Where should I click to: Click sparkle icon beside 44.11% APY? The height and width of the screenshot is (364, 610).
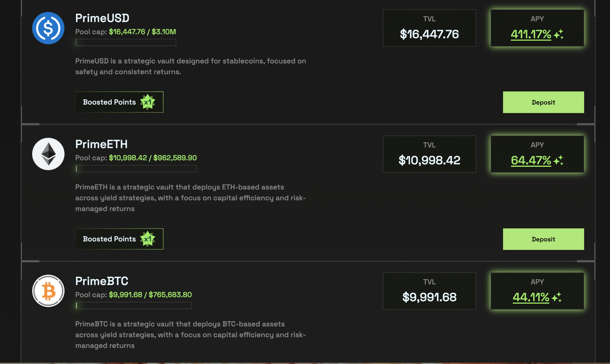coord(556,297)
